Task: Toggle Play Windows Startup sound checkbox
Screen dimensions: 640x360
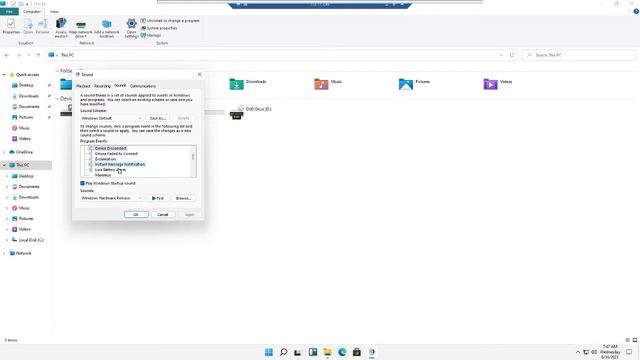Action: (x=82, y=183)
